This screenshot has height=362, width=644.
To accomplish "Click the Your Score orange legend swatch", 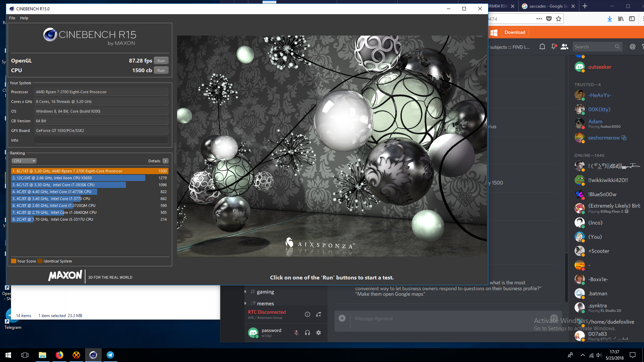I will tap(13, 261).
